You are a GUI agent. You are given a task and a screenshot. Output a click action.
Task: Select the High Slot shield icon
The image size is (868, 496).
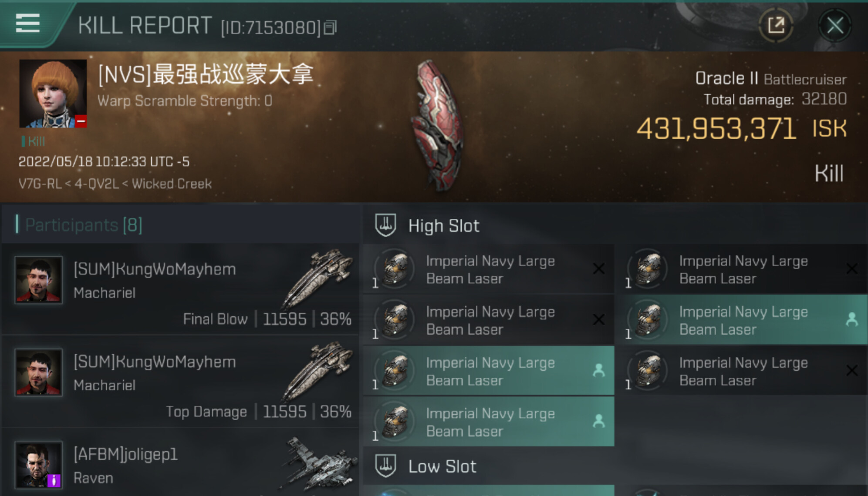[x=385, y=225]
